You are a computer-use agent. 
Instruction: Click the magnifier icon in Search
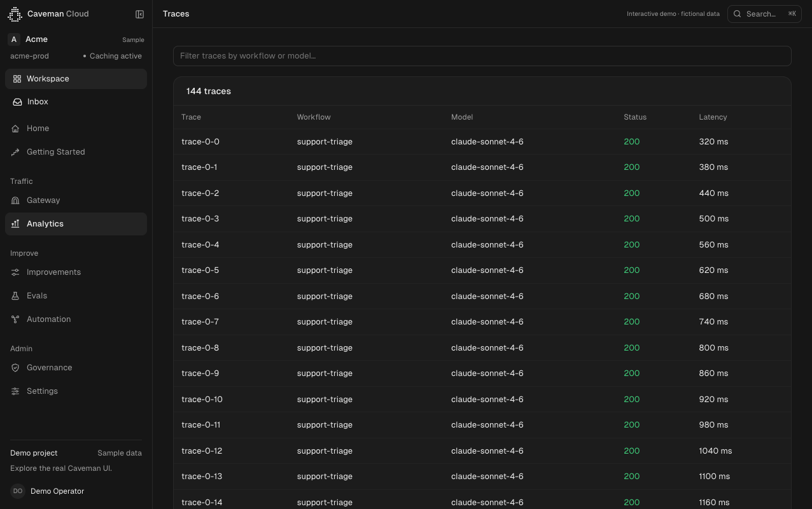[738, 14]
